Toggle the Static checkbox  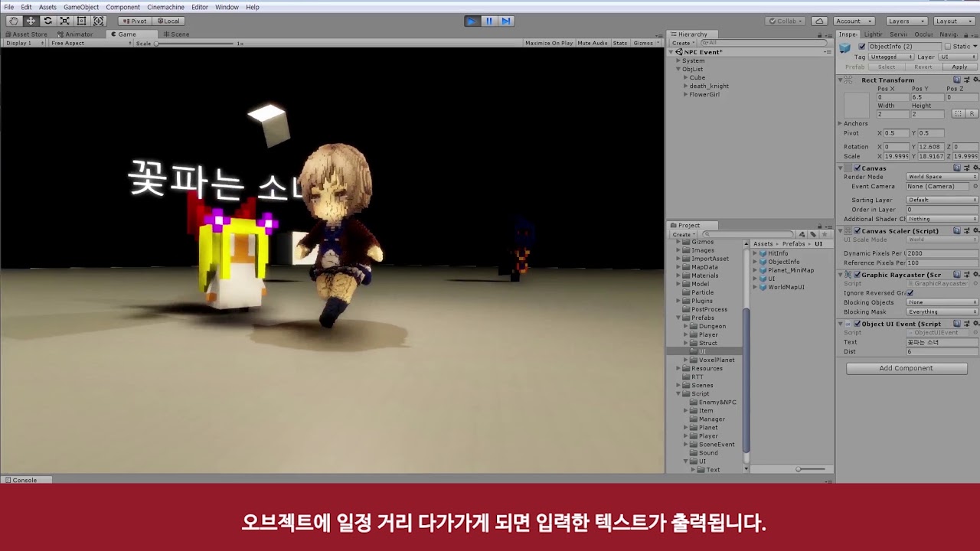click(x=948, y=47)
